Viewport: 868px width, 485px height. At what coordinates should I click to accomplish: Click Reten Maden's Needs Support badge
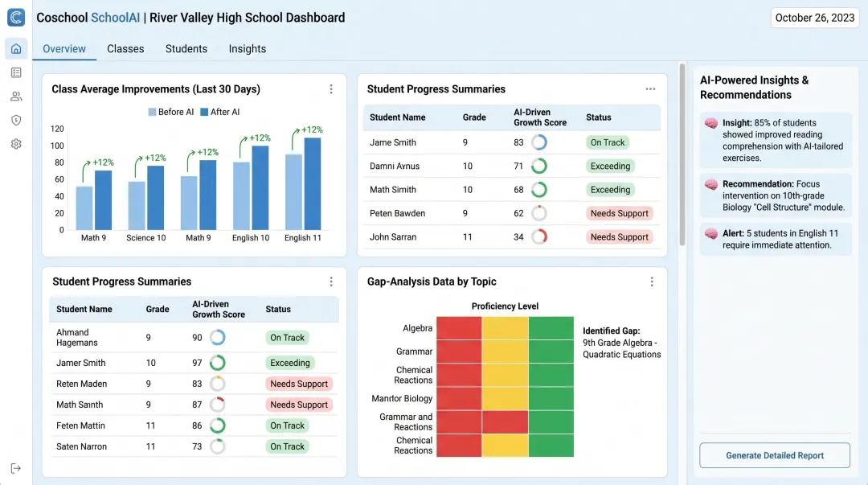(x=299, y=384)
